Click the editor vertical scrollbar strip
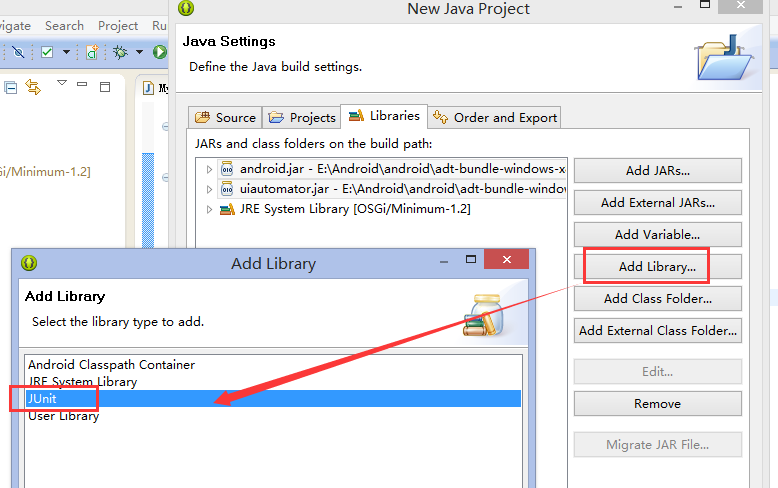Image resolution: width=778 pixels, height=488 pixels. click(x=148, y=198)
